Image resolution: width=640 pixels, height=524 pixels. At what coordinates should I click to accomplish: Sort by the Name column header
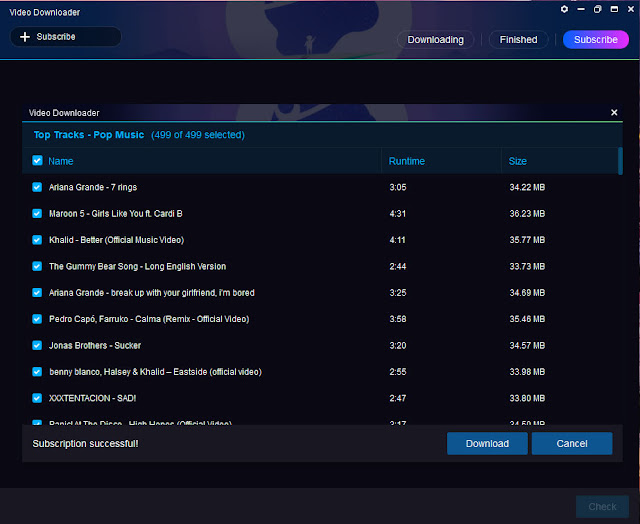[x=61, y=161]
